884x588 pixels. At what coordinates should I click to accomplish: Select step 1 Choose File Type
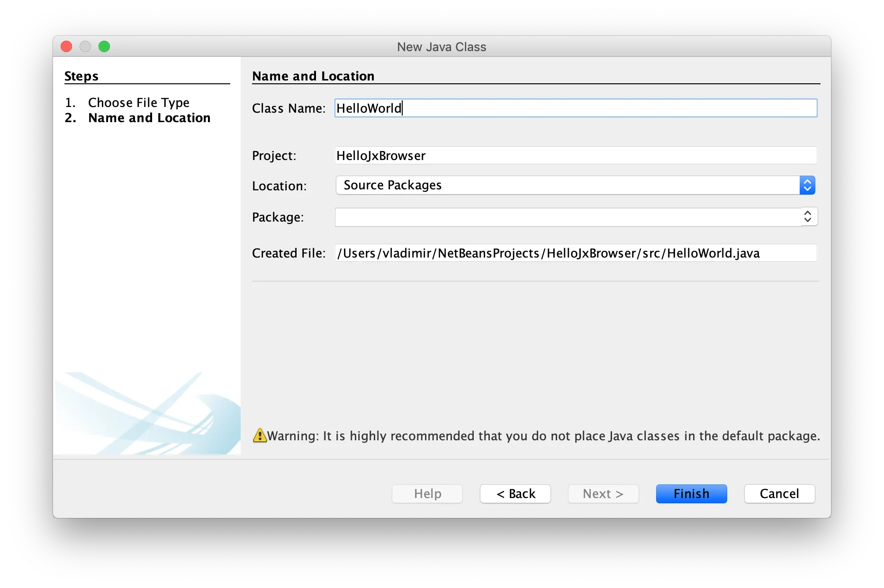pyautogui.click(x=138, y=102)
